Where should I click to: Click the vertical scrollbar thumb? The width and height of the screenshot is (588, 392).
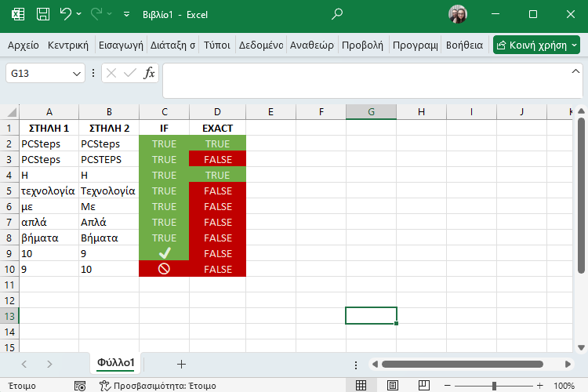point(581,195)
